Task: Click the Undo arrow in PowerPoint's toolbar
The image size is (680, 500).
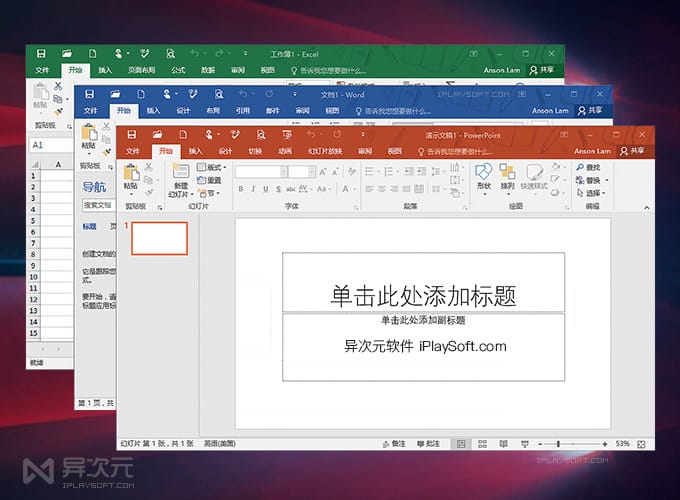Action: (x=311, y=134)
